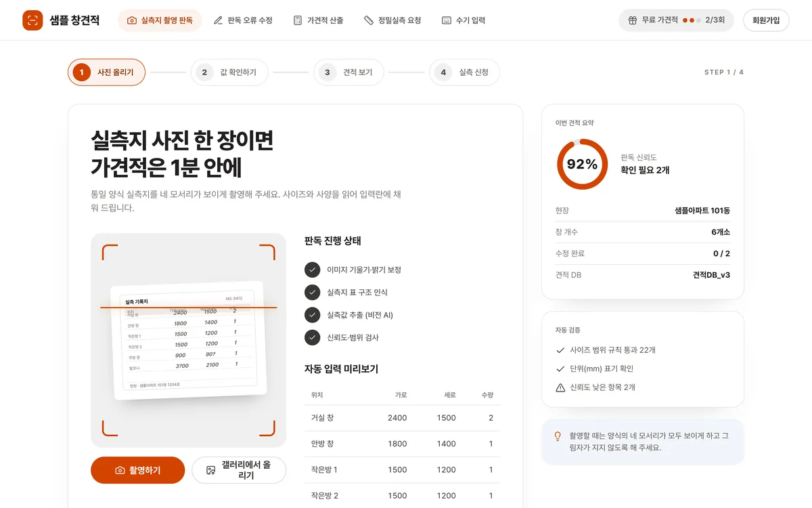Viewport: 812px width, 508px height.
Task: Click the 2400 width value for 거실 창
Action: coord(397,418)
